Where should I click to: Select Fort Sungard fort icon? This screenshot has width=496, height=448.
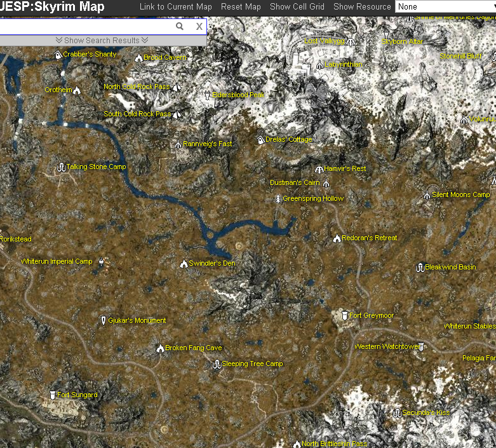(x=53, y=395)
